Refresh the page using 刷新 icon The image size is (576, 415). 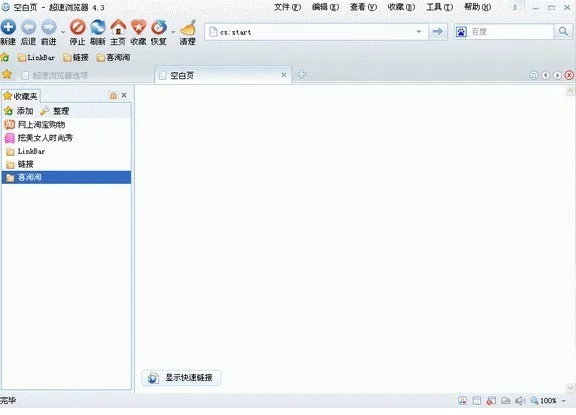pos(98,28)
